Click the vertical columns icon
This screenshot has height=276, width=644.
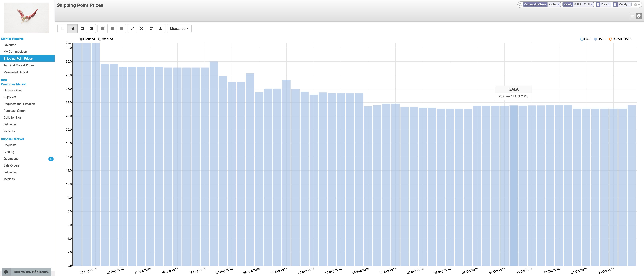coord(121,29)
